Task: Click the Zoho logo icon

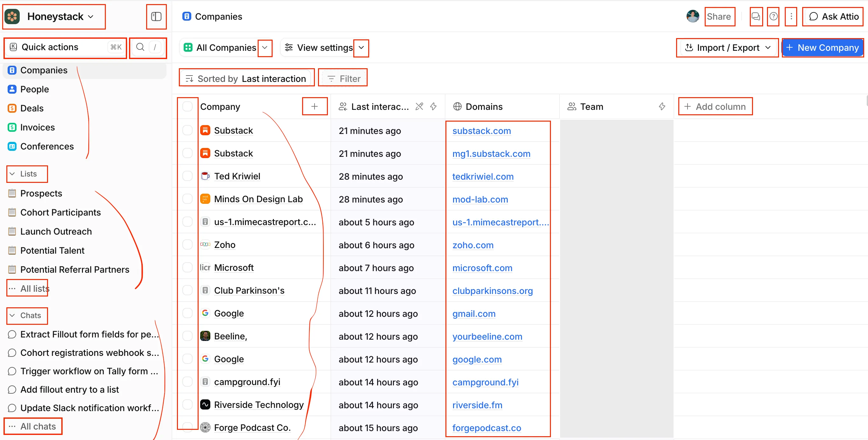Action: point(205,245)
